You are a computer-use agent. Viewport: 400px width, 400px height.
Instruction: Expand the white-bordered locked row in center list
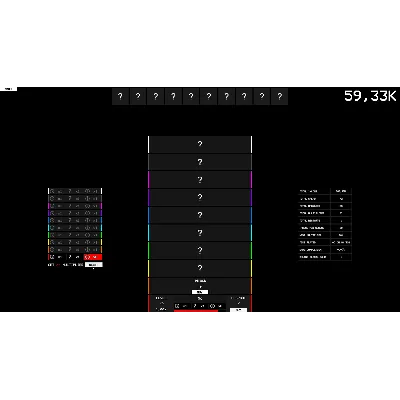click(x=200, y=144)
